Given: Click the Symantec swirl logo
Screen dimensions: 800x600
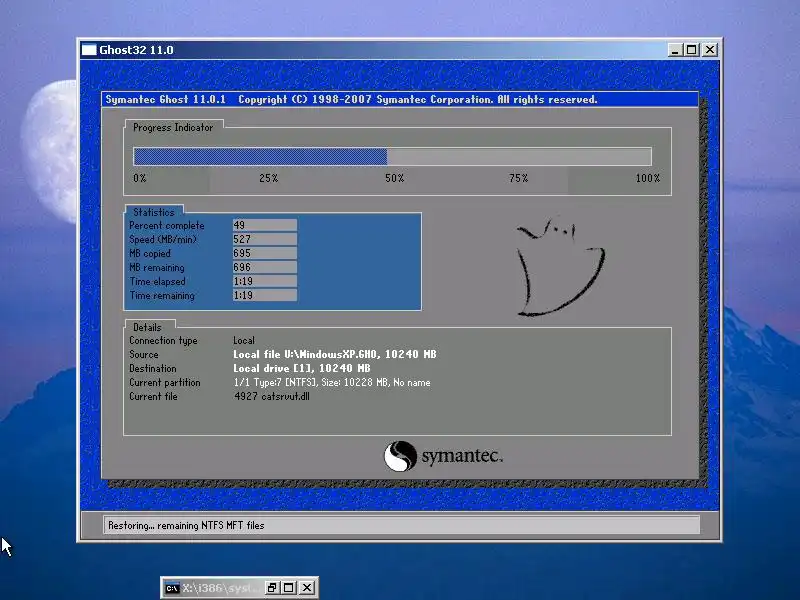Looking at the screenshot, I should click(400, 456).
